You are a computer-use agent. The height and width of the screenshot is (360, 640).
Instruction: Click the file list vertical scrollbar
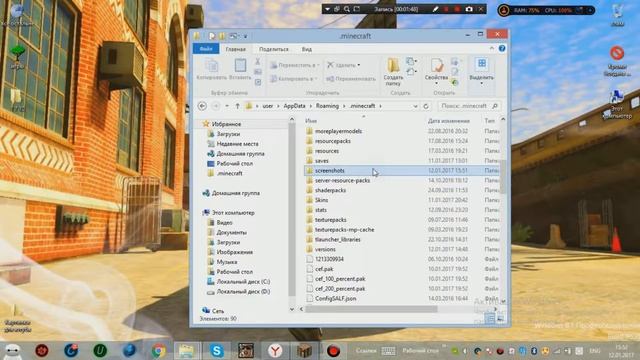(503, 178)
